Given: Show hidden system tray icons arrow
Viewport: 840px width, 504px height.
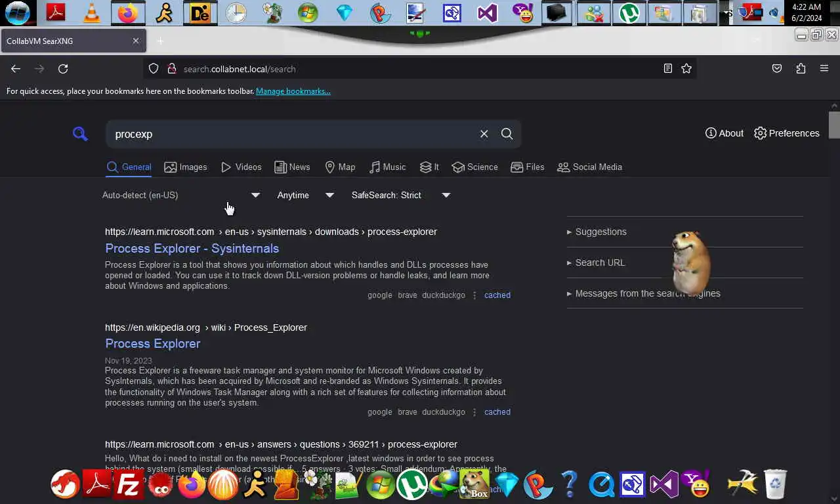Looking at the screenshot, I should 726,12.
